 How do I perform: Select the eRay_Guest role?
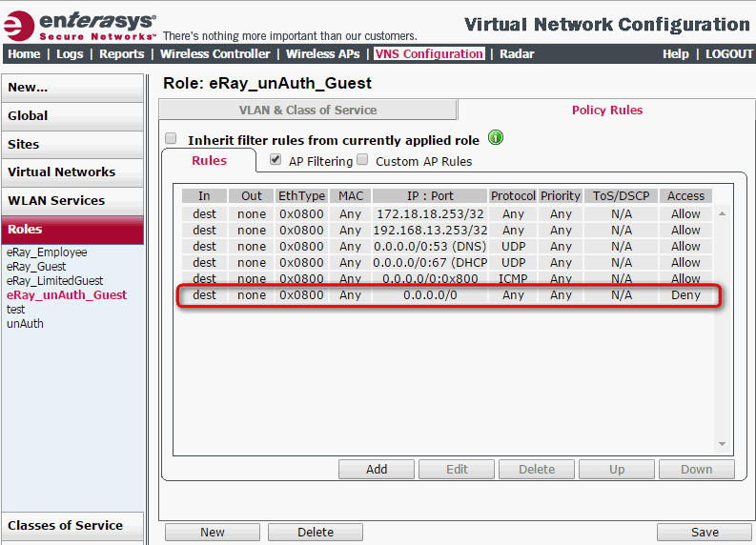36,267
